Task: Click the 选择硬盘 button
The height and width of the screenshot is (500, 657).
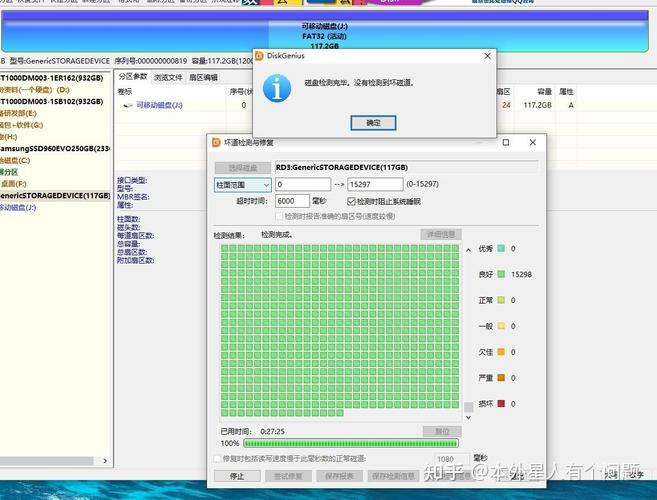Action: click(243, 168)
